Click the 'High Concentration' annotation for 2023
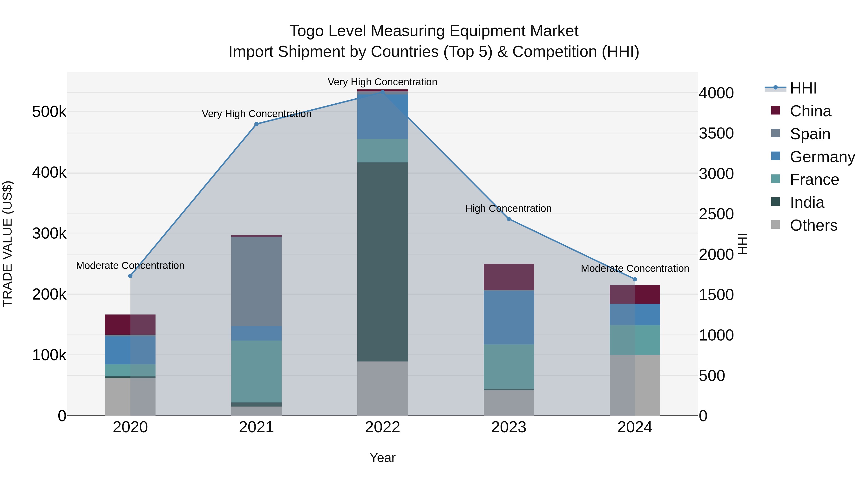 (x=509, y=208)
